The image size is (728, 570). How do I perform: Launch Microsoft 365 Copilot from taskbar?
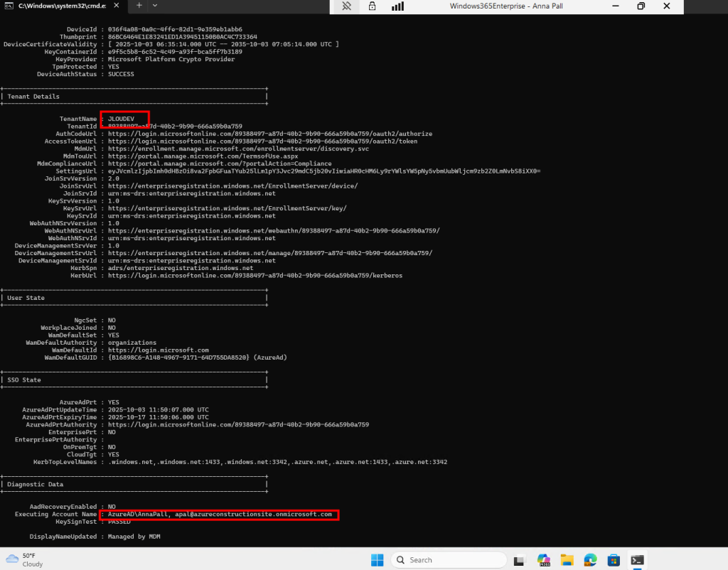coord(544,559)
